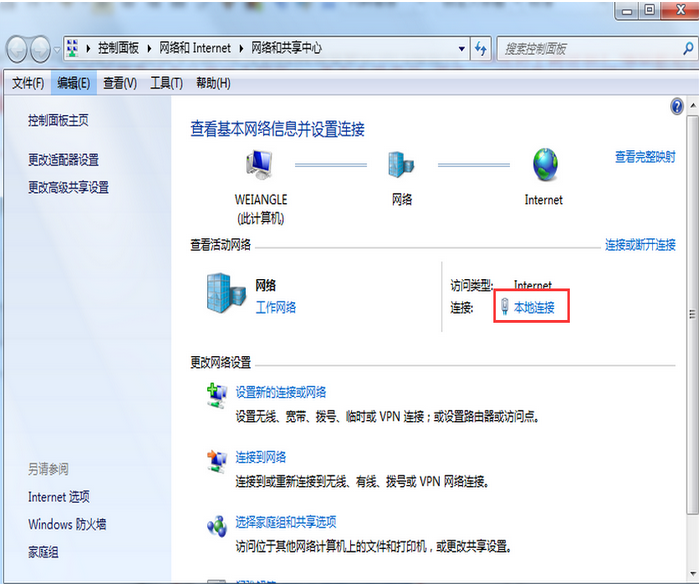Click the network plug icon beside 本地连接

[x=504, y=306]
